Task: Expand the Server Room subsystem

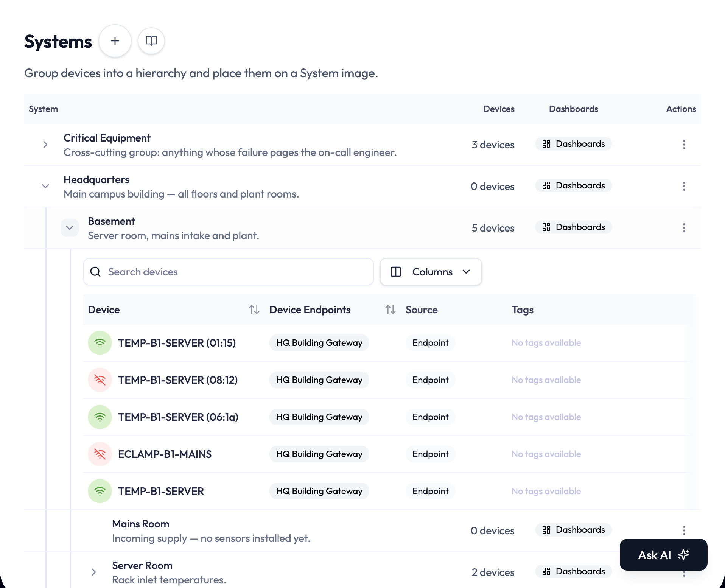Action: pos(94,572)
